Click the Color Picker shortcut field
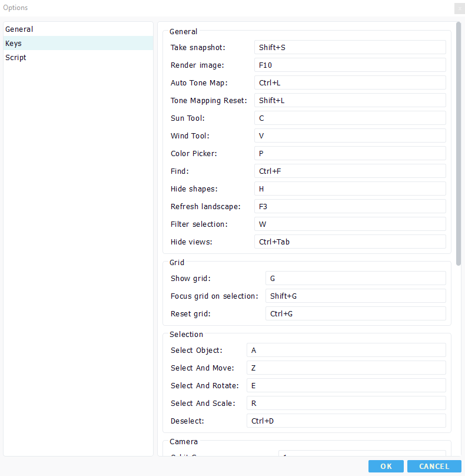465x476 pixels. (350, 154)
